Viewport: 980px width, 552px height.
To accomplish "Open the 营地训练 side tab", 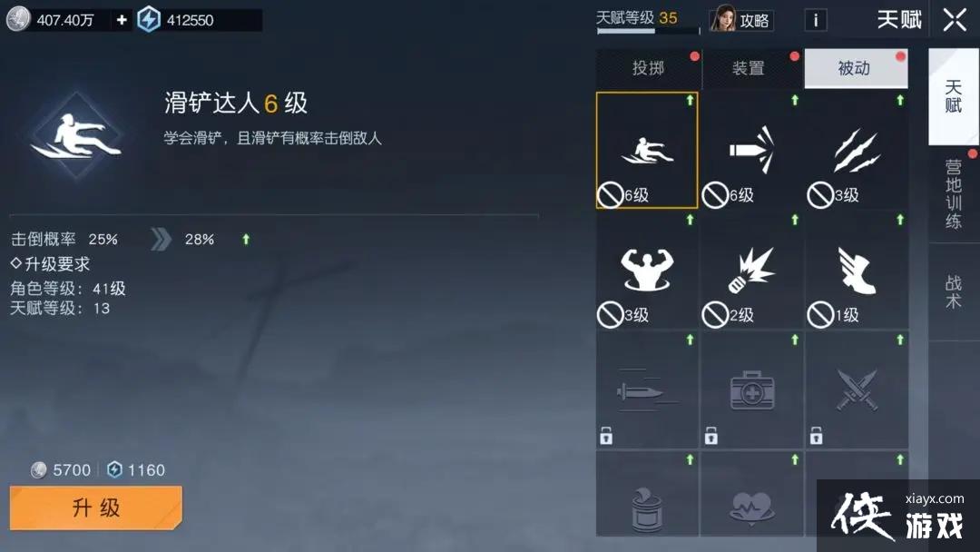I will coord(953,193).
